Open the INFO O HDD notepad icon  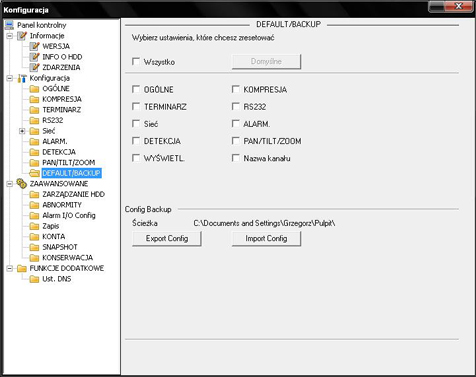click(34, 57)
